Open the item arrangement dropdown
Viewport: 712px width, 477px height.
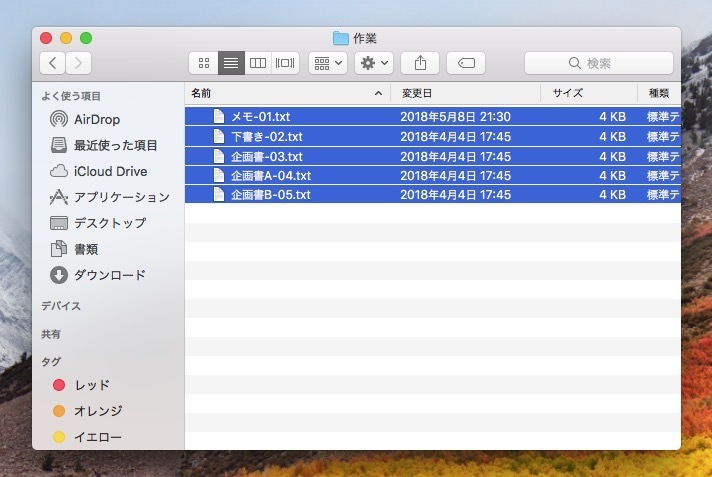327,63
